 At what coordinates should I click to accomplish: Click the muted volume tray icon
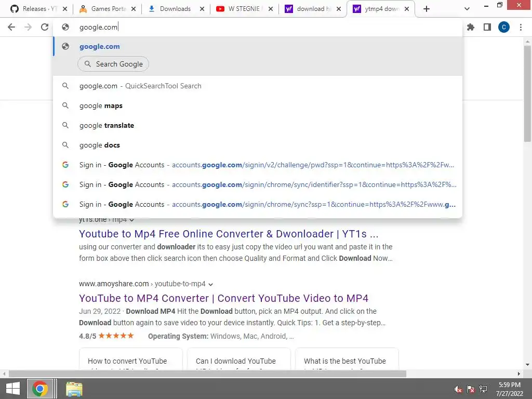coord(458,389)
